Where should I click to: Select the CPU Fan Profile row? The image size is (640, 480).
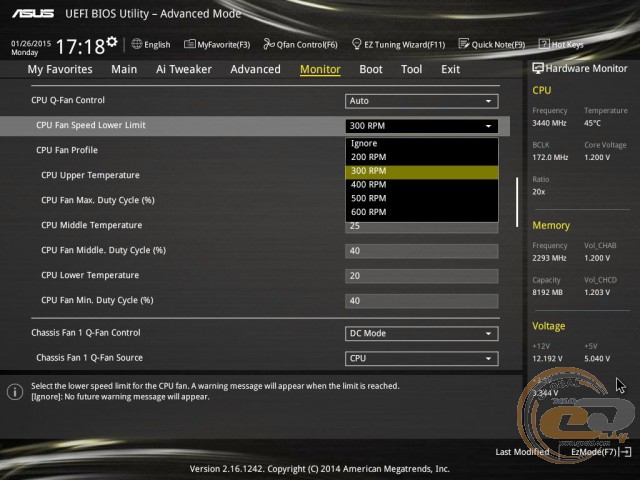pos(67,150)
